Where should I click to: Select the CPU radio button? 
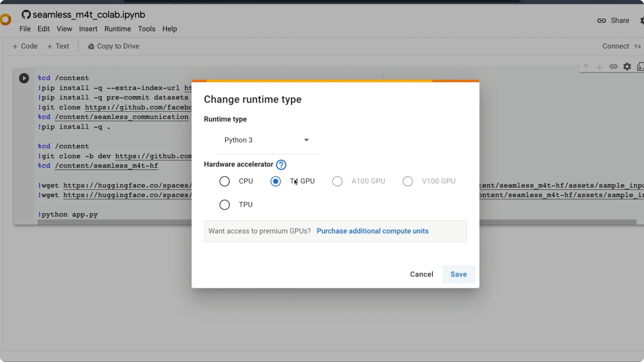[224, 181]
